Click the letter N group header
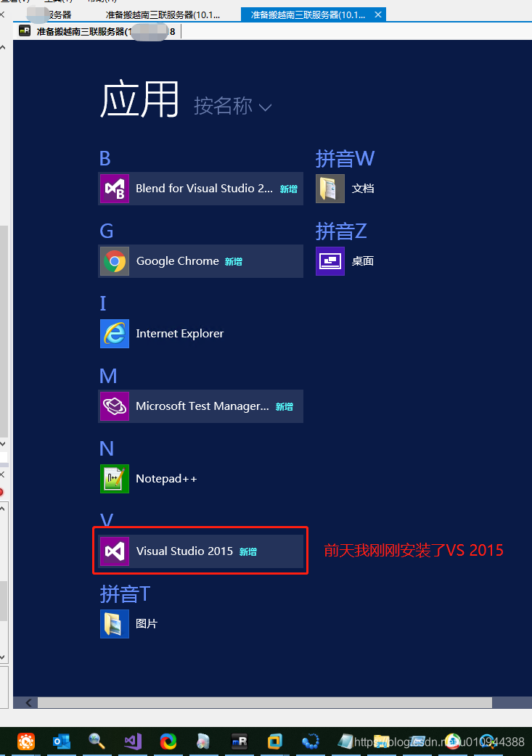532x756 pixels. click(x=107, y=449)
